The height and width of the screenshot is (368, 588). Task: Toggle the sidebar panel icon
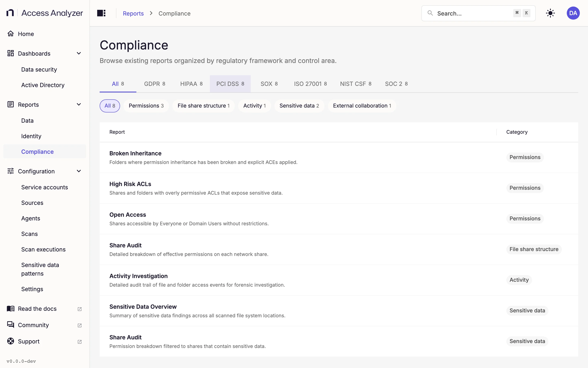101,13
